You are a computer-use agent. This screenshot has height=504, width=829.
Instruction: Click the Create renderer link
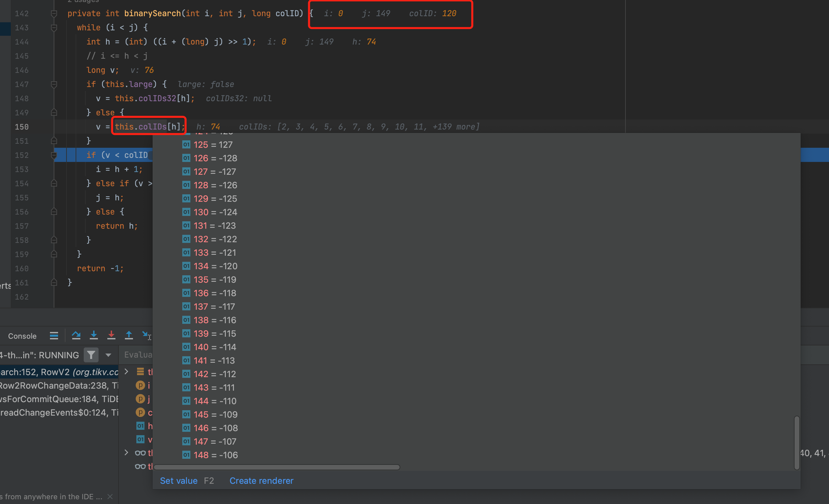(261, 480)
